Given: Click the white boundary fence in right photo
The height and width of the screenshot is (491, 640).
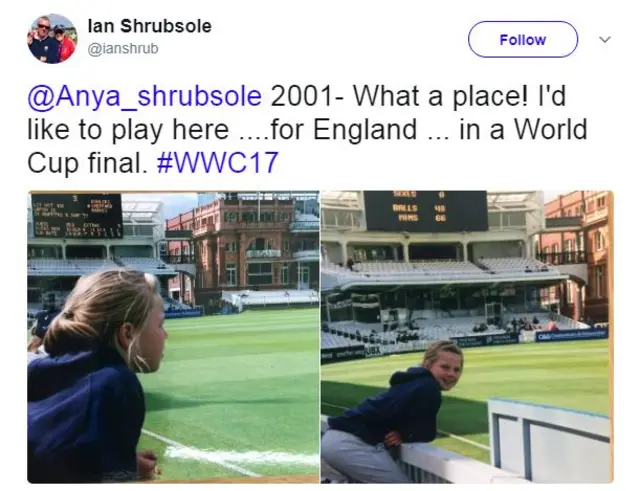Looking at the screenshot, I should click(548, 437).
